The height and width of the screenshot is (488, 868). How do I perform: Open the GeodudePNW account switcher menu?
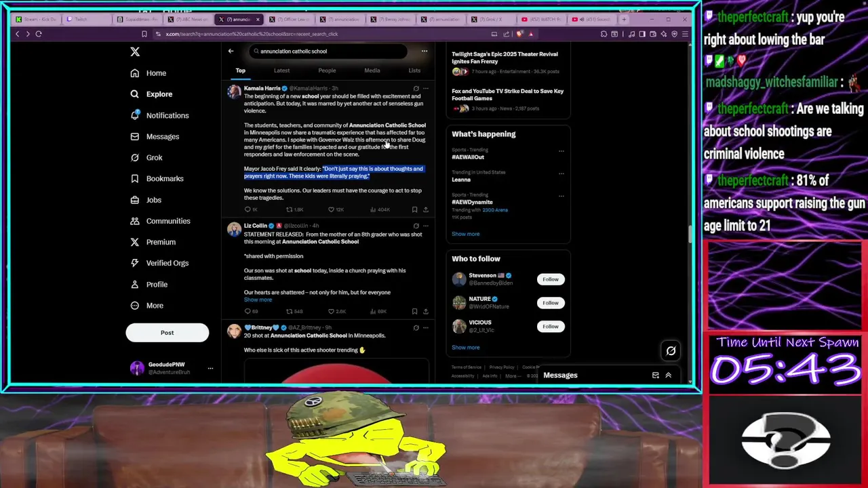(210, 368)
